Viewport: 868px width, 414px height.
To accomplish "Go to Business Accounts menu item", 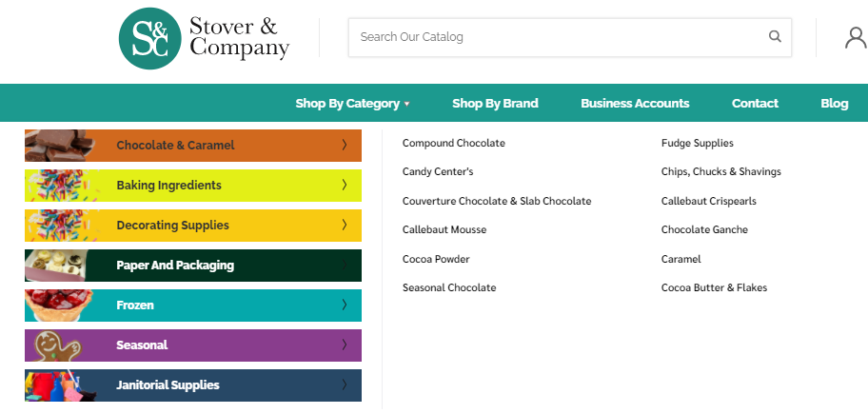I will (635, 104).
